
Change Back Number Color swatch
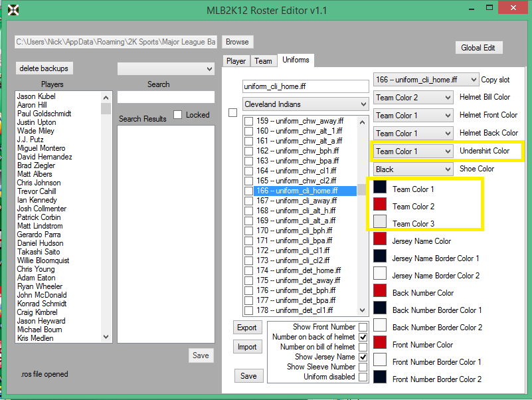click(x=380, y=290)
